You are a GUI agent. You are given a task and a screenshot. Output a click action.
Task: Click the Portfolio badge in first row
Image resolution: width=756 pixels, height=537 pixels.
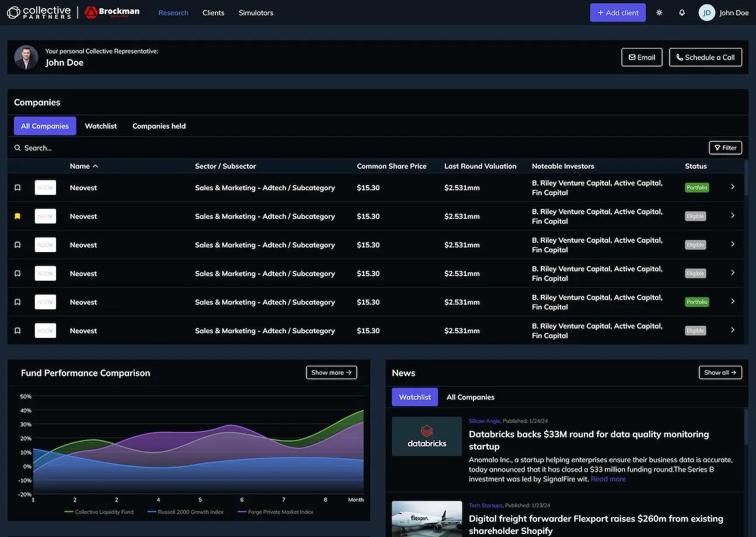click(697, 187)
